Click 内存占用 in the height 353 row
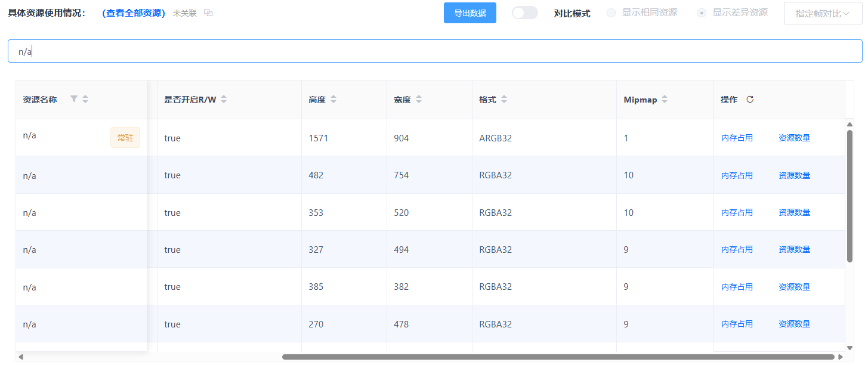The height and width of the screenshot is (365, 868). tap(737, 212)
